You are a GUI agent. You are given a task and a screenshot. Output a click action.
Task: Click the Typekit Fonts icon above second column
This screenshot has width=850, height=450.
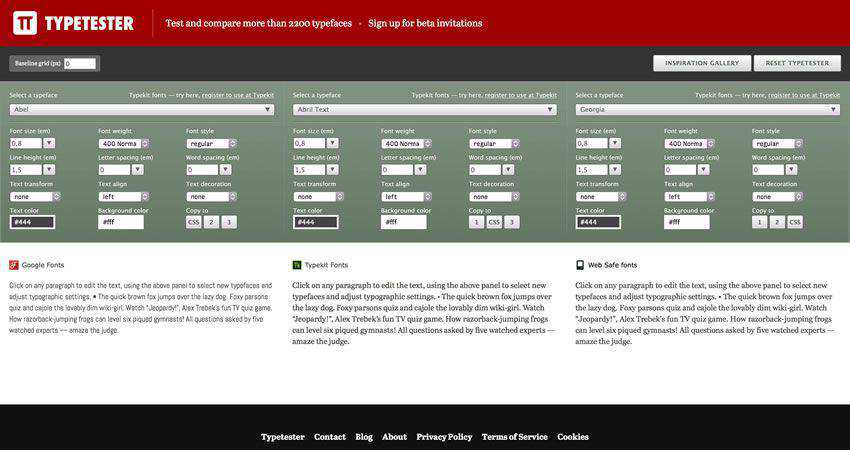point(297,265)
